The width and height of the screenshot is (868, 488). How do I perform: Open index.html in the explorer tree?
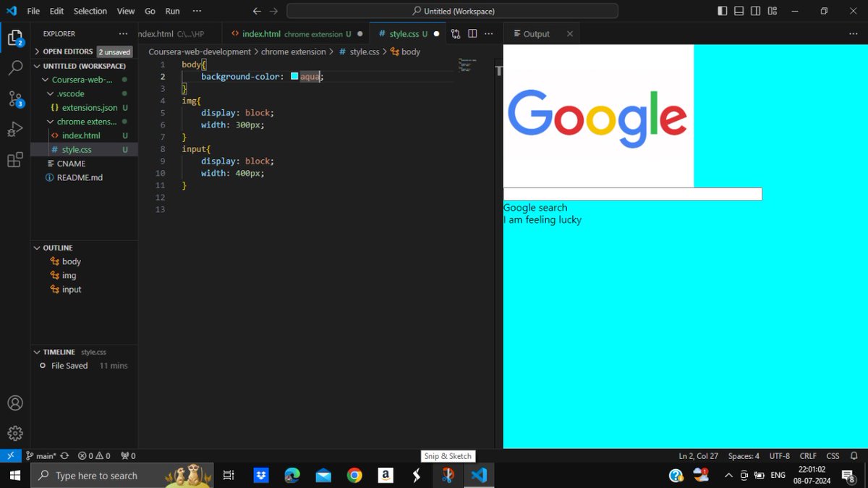[84, 135]
